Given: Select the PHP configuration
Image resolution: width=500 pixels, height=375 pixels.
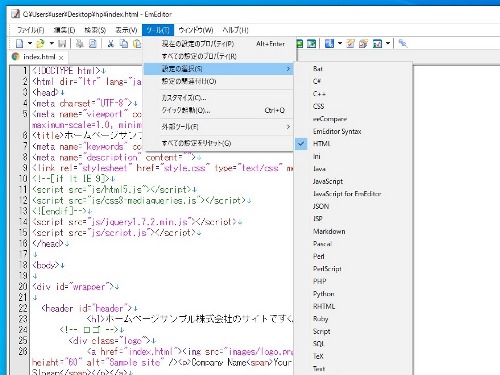Looking at the screenshot, I should pyautogui.click(x=353, y=281).
